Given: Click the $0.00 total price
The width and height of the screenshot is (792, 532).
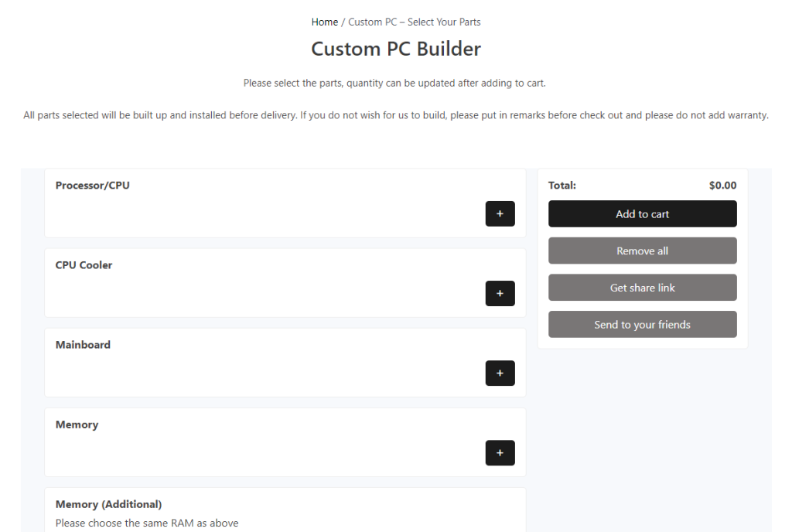Looking at the screenshot, I should click(x=723, y=186).
